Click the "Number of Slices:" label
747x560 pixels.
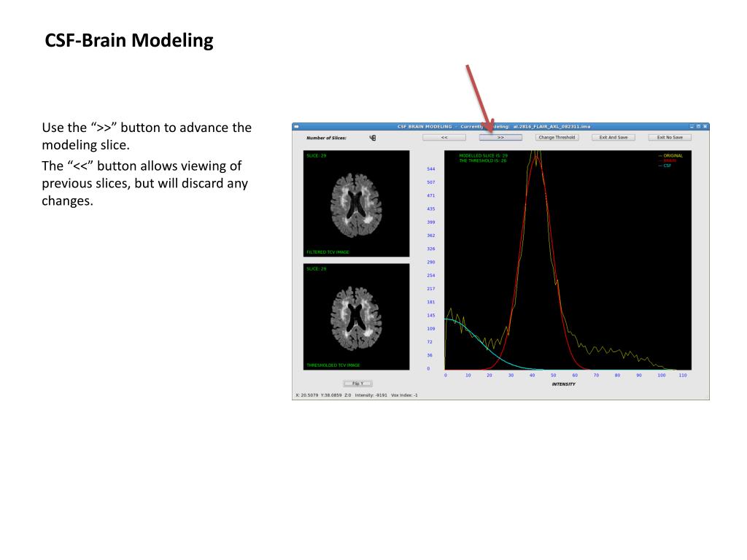pos(326,138)
